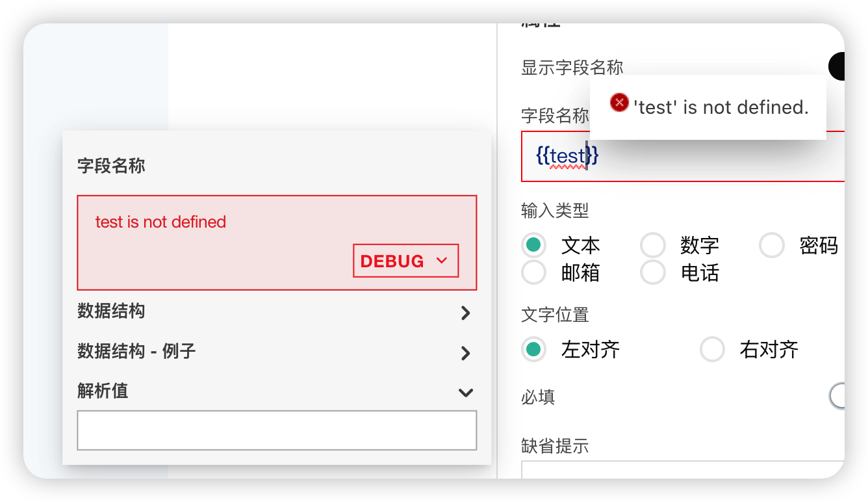Expand the 数据结构 section

(x=465, y=313)
